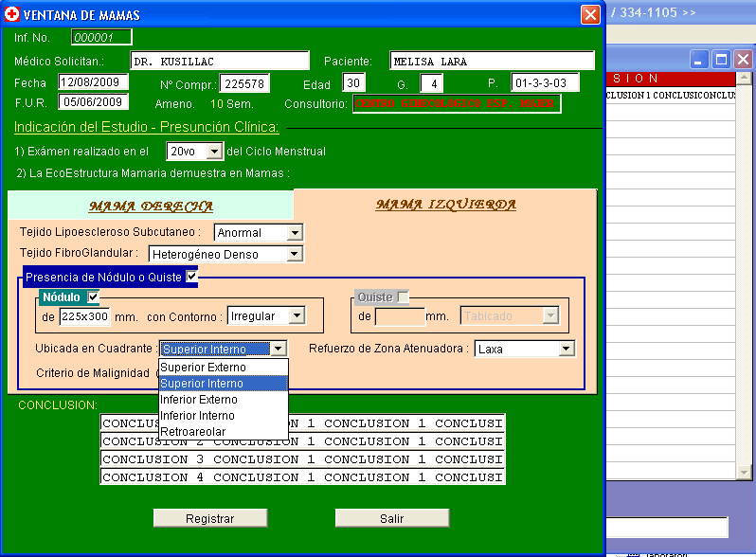Switch to Mama Izquierda tab
Viewport: 756px width, 557px height.
(x=445, y=205)
